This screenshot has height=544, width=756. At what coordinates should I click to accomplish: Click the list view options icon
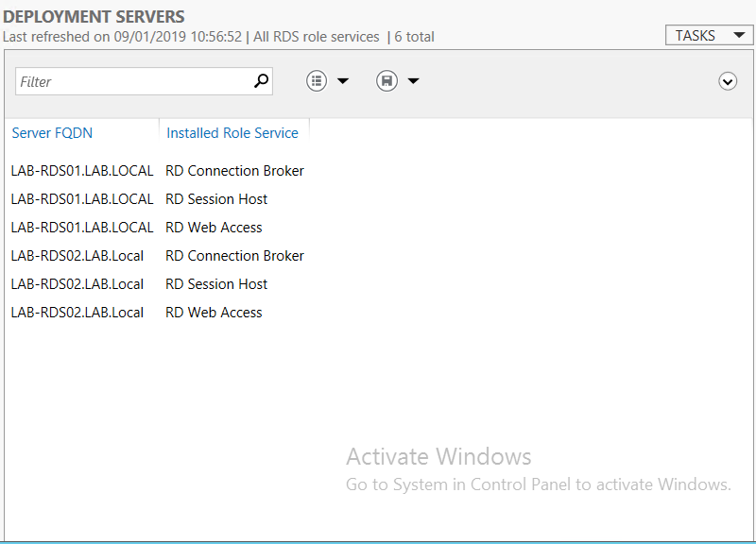(x=317, y=81)
